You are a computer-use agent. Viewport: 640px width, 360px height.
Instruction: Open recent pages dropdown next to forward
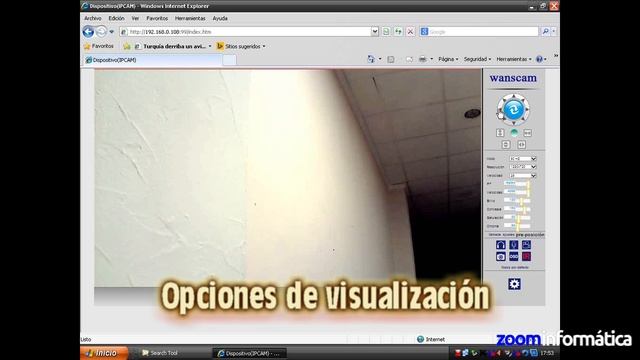tap(111, 31)
